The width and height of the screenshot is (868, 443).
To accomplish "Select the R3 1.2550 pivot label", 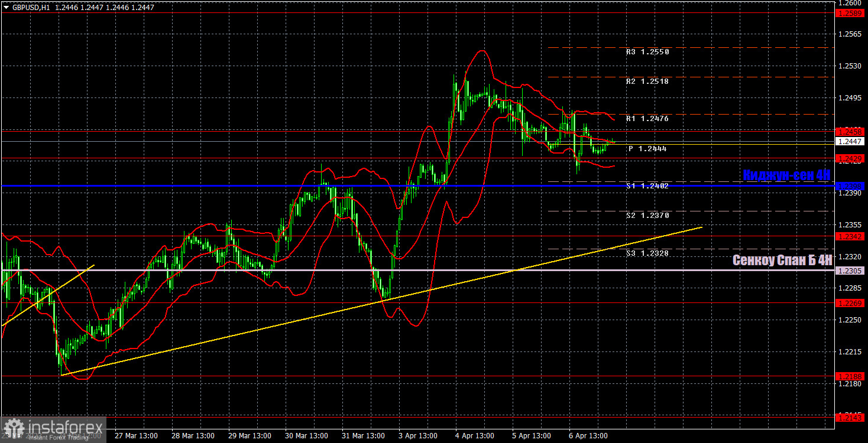I will (647, 52).
